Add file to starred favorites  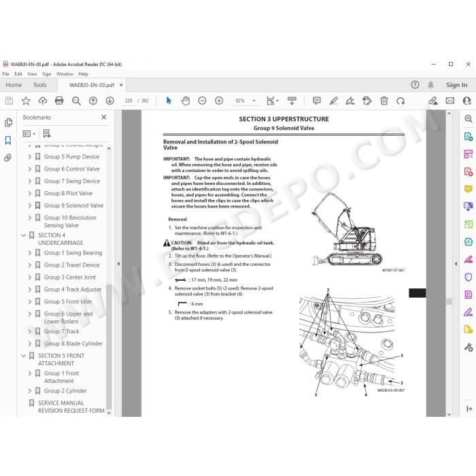point(26,101)
